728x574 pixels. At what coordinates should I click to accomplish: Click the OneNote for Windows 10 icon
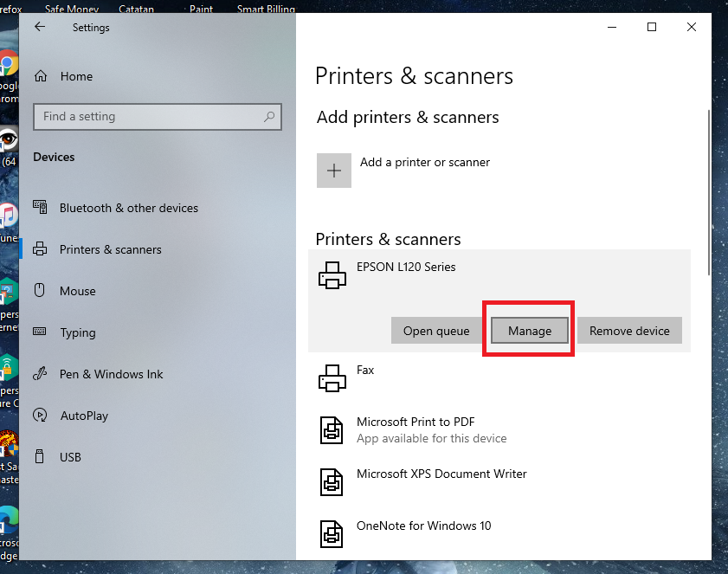[x=333, y=533]
